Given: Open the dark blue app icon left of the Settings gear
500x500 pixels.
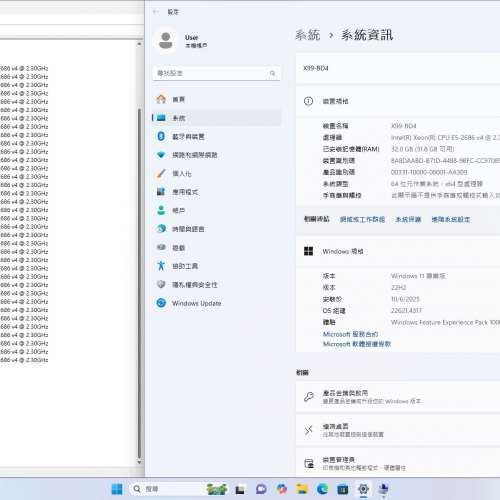Looking at the screenshot, I should [x=343, y=489].
